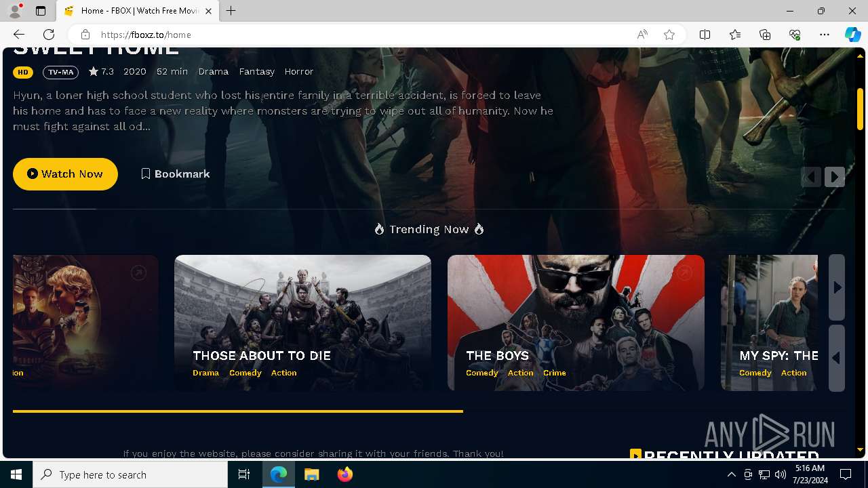Screen dimensions: 868x488
Task: Click Action tag on Those About To Die
Action: point(283,373)
